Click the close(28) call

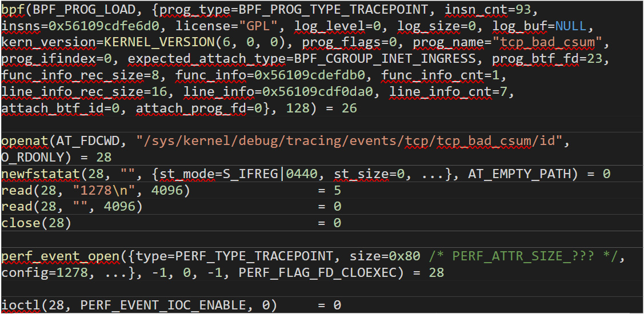click(37, 223)
